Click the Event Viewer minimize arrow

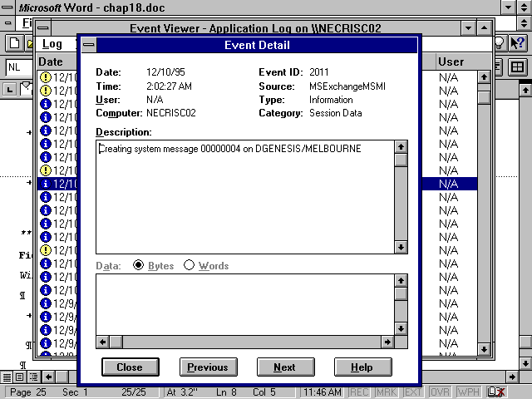[468, 27]
